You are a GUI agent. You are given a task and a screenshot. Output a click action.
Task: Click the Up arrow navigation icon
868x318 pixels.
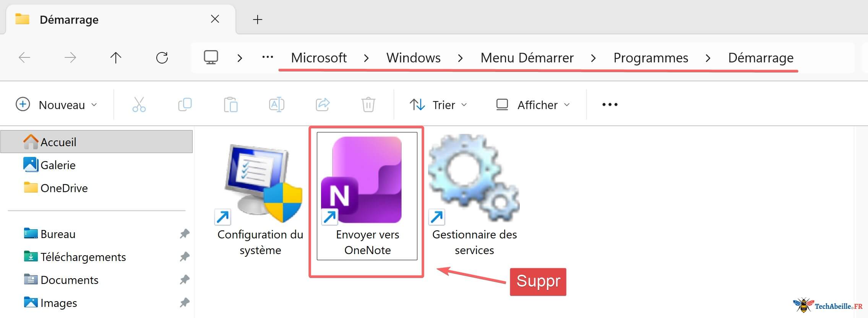(x=116, y=58)
